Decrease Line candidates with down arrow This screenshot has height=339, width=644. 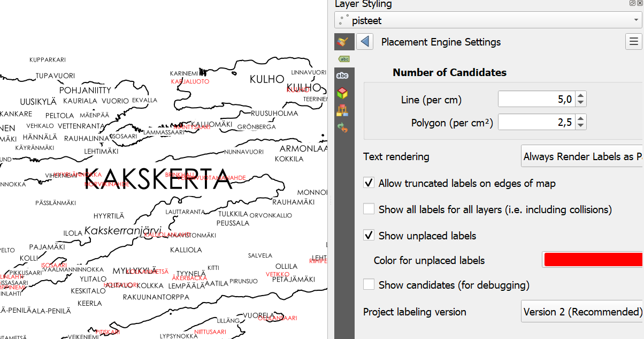581,103
